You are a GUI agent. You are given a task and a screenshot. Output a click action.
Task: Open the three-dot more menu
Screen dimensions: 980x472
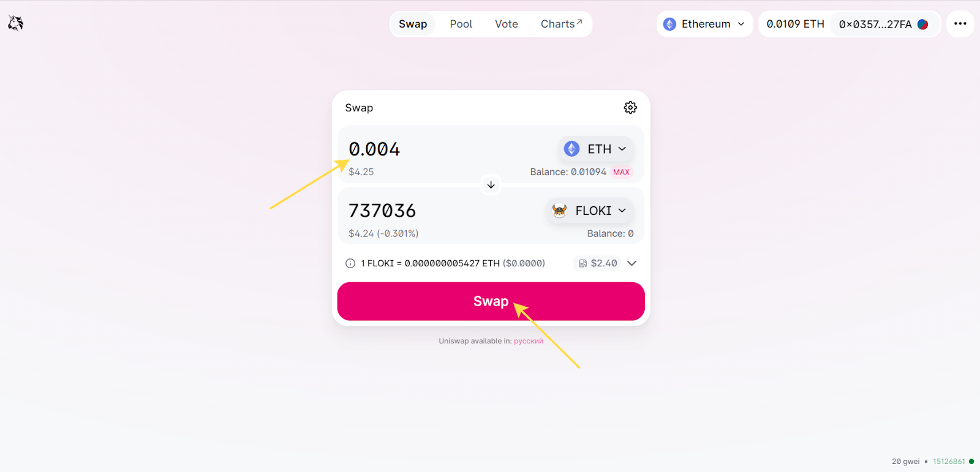[960, 24]
